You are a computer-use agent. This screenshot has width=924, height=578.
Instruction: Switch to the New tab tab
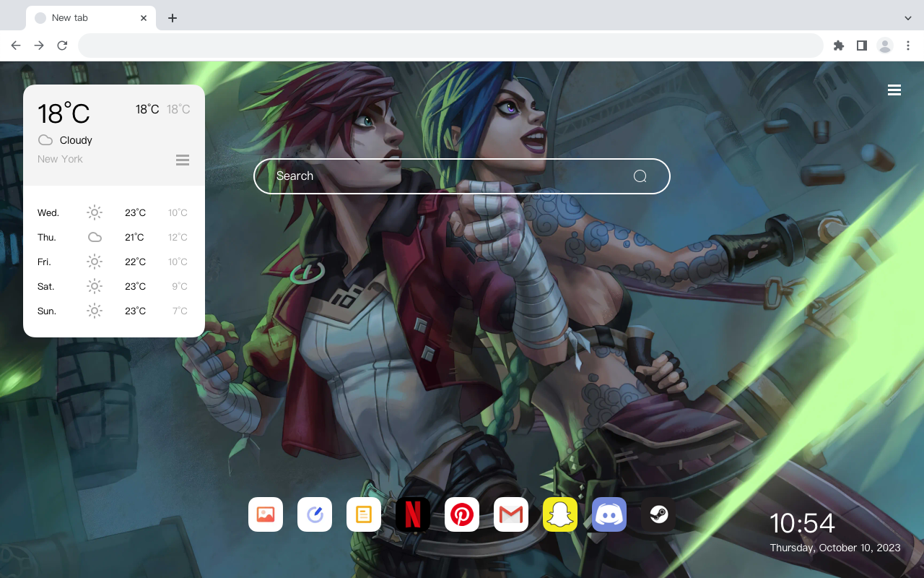point(91,18)
